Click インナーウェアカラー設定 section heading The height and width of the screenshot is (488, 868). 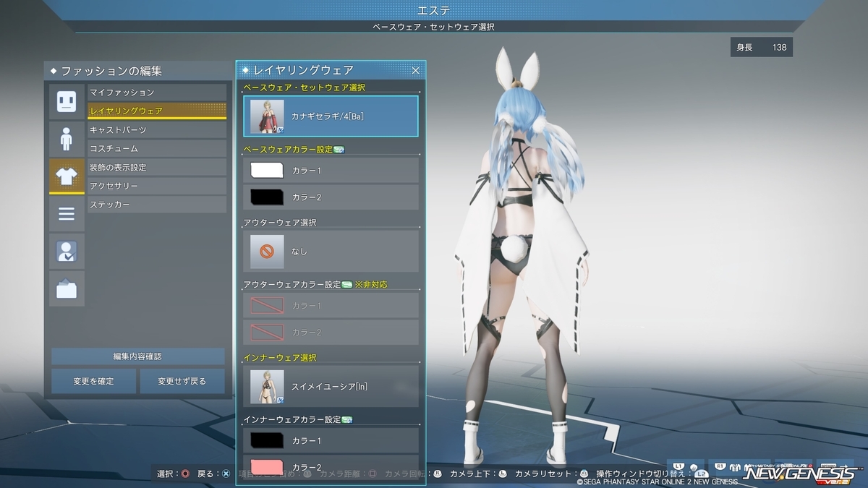pos(292,419)
